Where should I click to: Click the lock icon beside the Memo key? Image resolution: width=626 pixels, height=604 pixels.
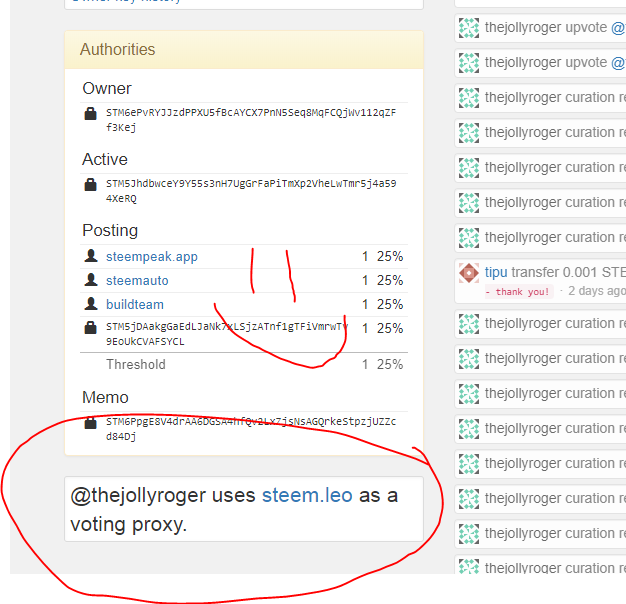pos(91,423)
